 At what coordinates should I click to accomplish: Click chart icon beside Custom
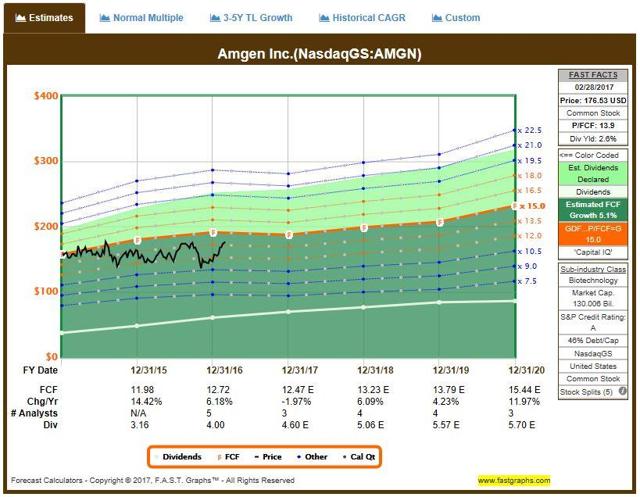pos(437,18)
